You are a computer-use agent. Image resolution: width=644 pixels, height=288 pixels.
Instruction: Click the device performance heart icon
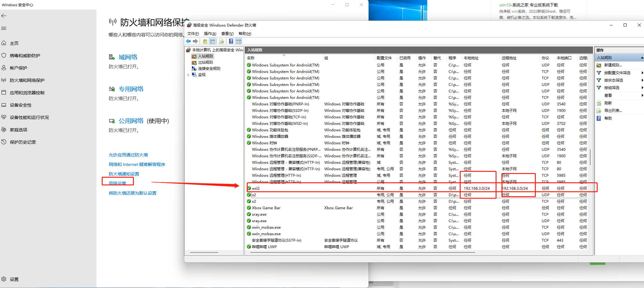[4, 117]
